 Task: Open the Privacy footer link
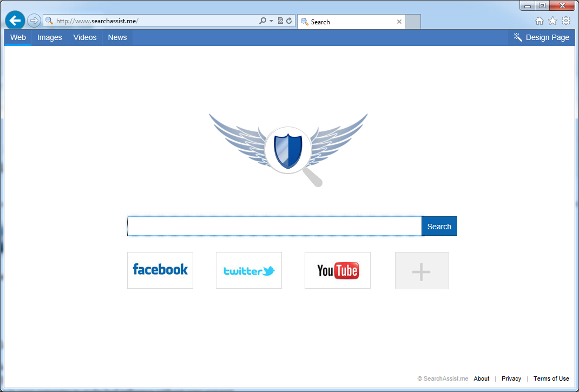511,378
